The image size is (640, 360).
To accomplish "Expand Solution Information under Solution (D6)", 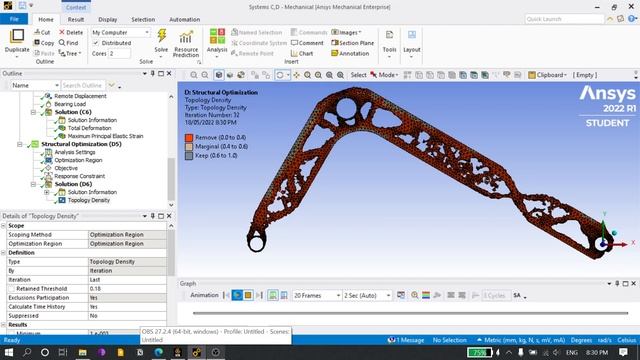I will [47, 192].
